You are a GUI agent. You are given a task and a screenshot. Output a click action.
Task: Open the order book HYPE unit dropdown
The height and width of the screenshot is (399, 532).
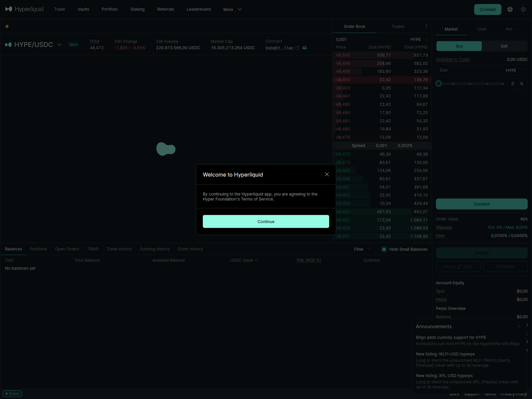[419, 39]
